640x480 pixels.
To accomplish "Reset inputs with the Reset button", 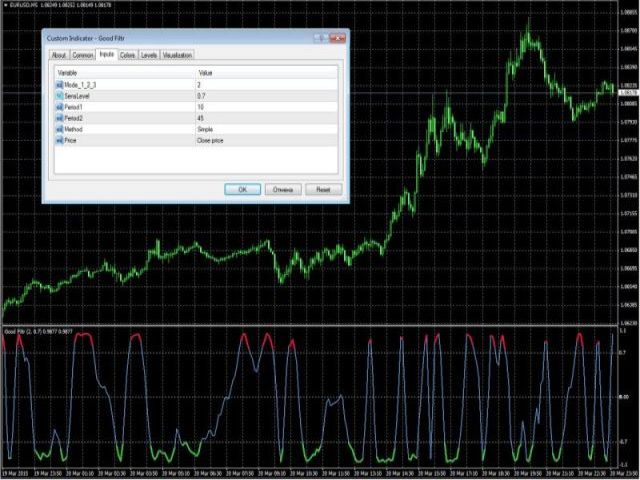I will click(322, 188).
